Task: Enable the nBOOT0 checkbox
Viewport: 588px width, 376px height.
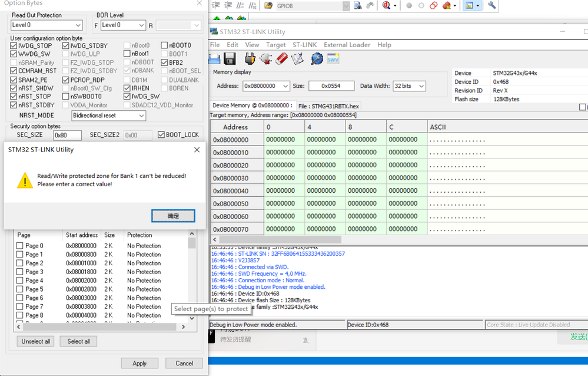Action: click(x=164, y=45)
